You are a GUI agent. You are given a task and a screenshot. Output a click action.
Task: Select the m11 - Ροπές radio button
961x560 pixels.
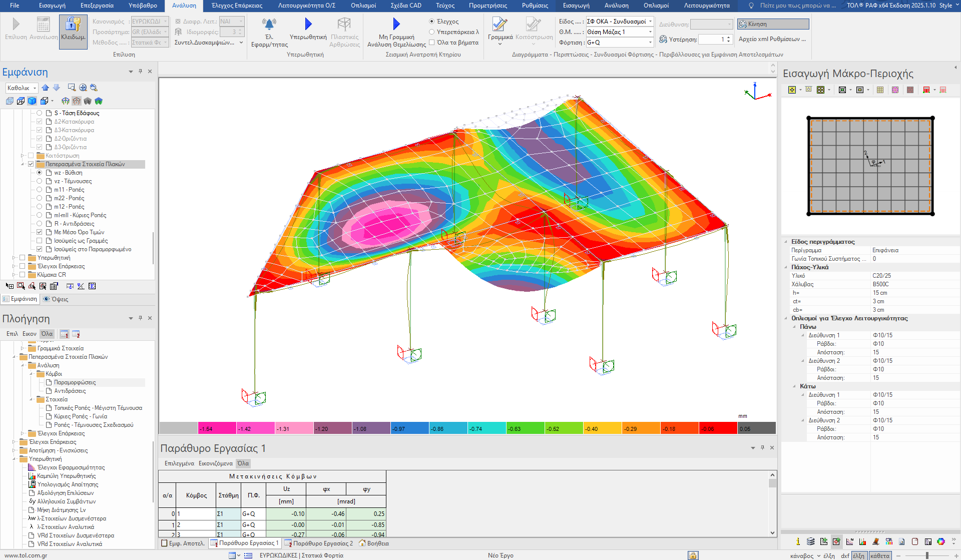pyautogui.click(x=40, y=190)
